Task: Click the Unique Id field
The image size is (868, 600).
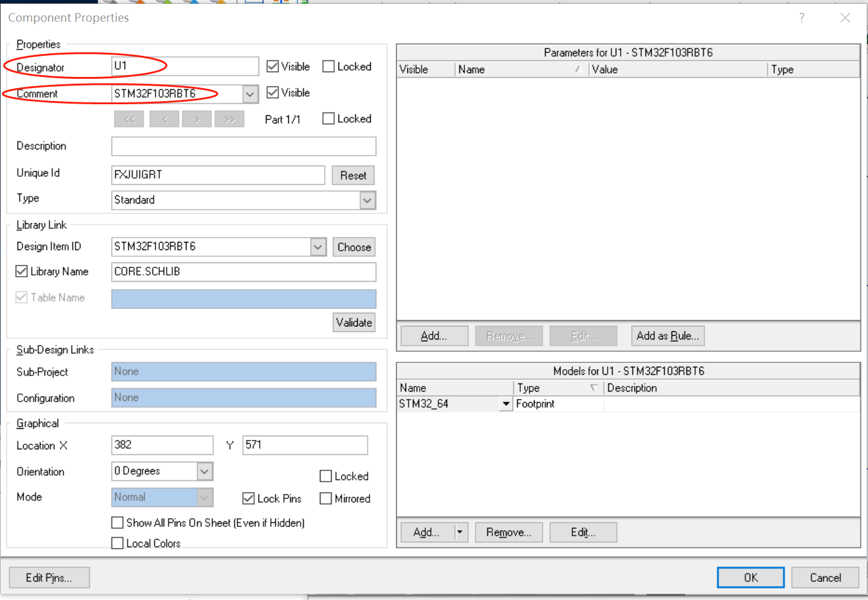Action: tap(218, 175)
